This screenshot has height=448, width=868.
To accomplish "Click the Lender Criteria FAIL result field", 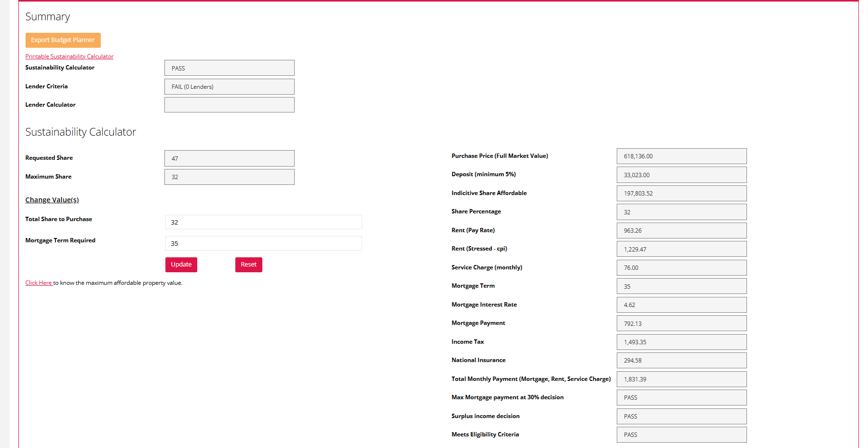I will click(x=229, y=87).
